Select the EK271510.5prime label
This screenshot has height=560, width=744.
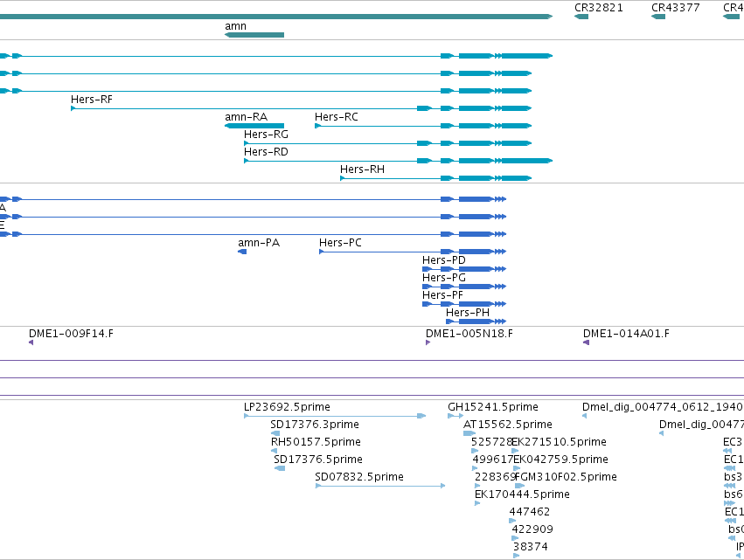[x=559, y=442]
